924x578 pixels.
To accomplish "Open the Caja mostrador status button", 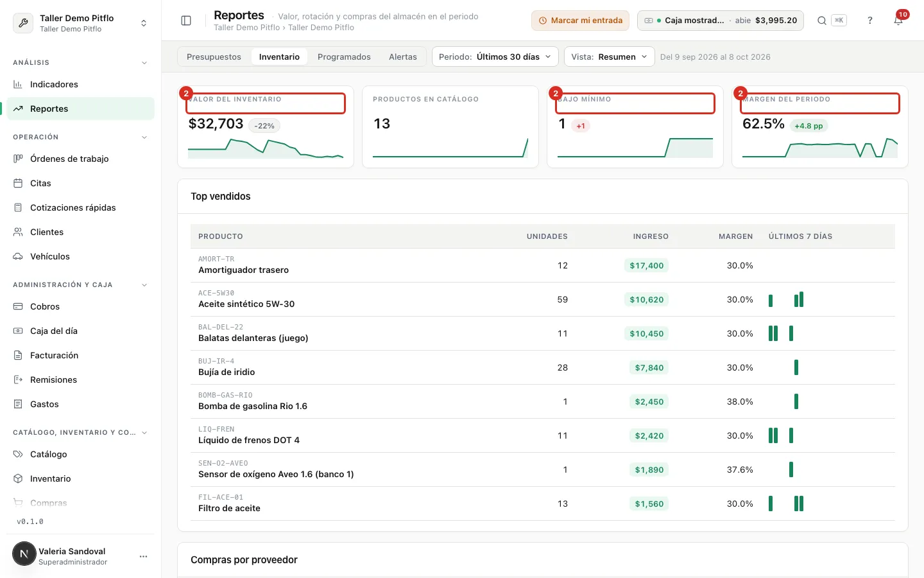I will click(721, 21).
